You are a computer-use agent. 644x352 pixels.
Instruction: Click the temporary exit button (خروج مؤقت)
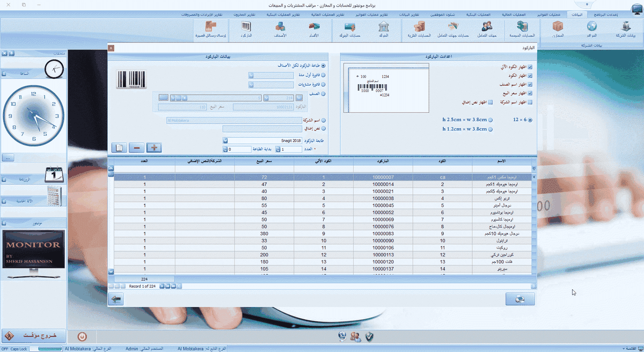34,335
